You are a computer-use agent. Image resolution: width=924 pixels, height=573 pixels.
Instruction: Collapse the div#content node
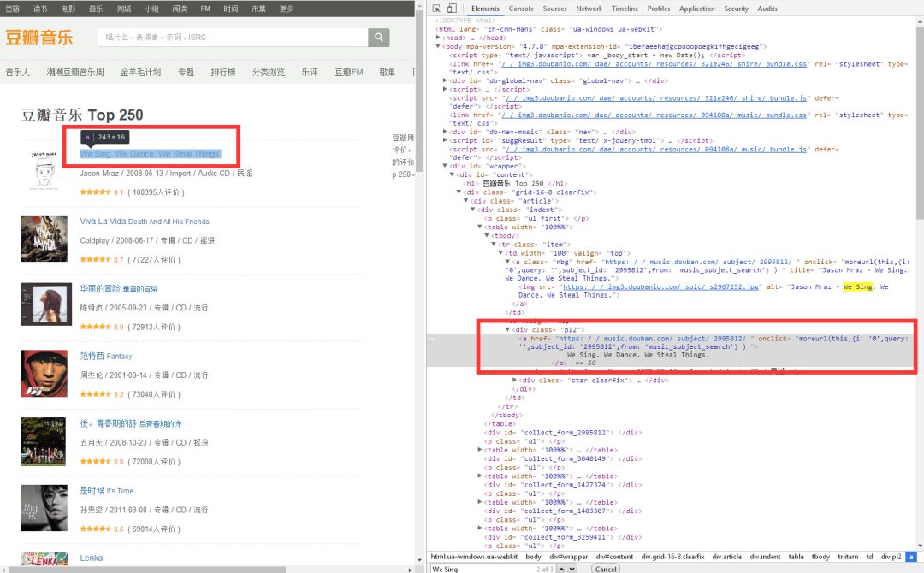(452, 174)
